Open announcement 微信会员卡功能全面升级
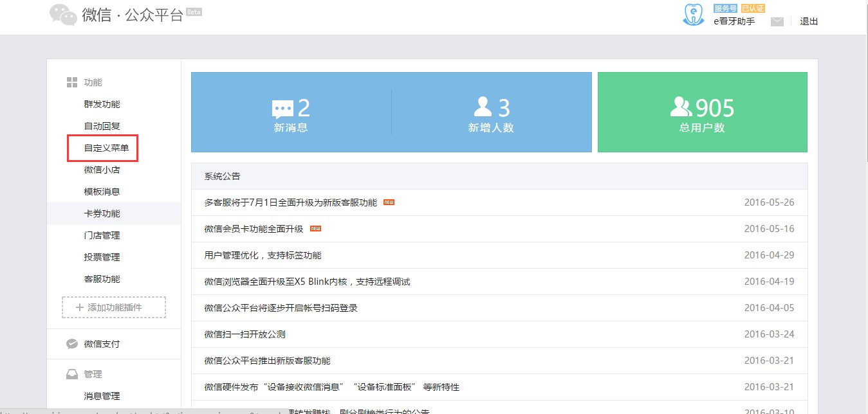 click(254, 229)
